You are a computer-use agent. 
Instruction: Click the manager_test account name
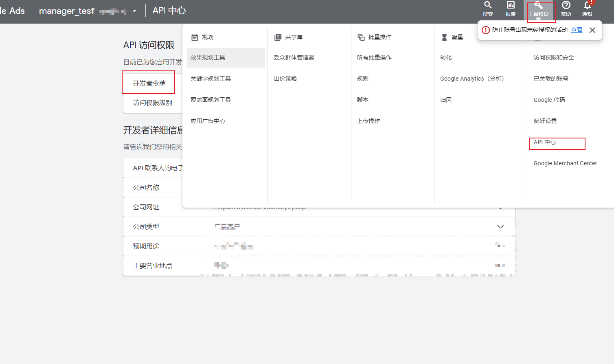coord(67,11)
